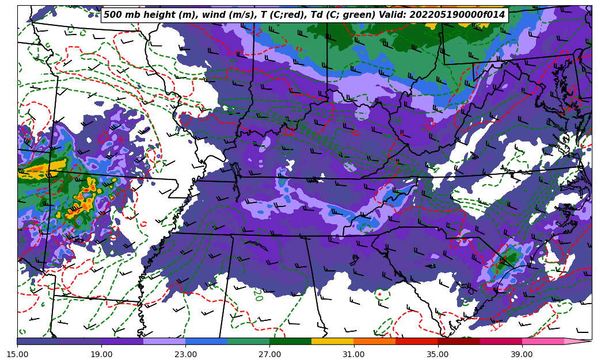Click the plot title text box
Image resolution: width=597 pixels, height=364 pixels.
point(304,15)
